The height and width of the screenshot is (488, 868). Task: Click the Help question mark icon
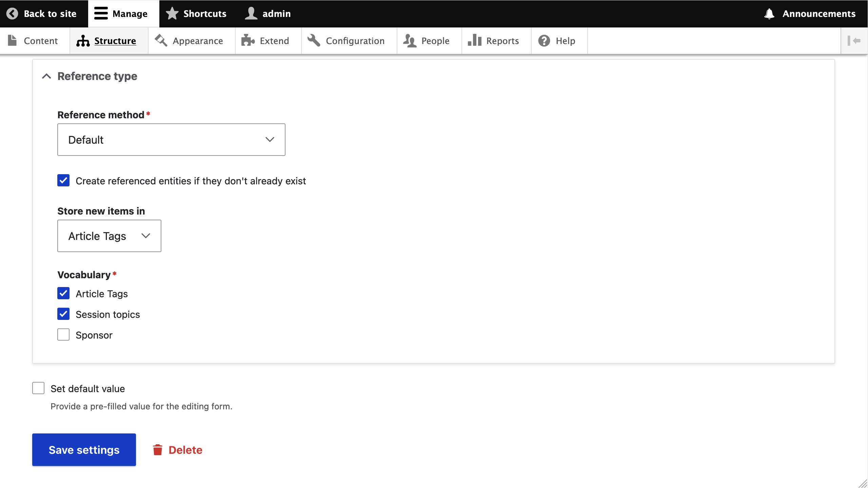click(x=544, y=41)
